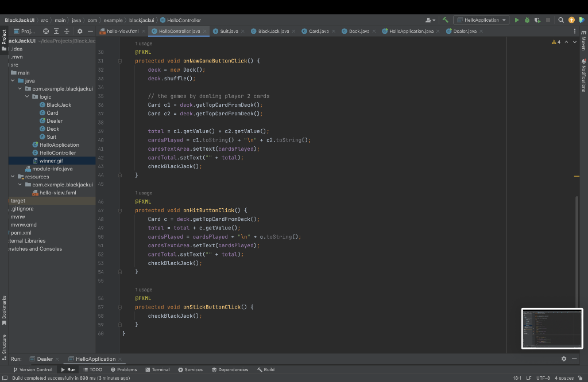The image size is (588, 382).
Task: Stop the running application
Action: (548, 20)
